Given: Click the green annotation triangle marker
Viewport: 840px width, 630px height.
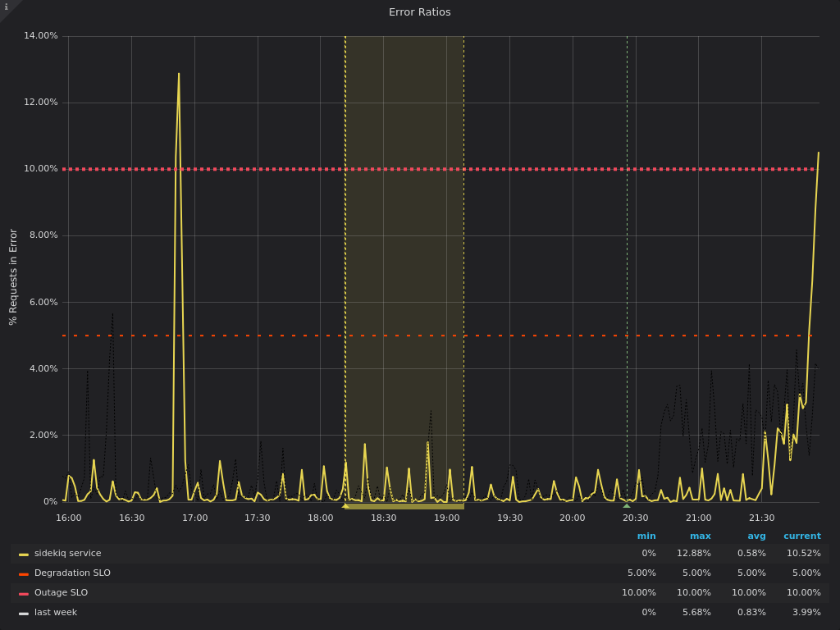Looking at the screenshot, I should (627, 506).
